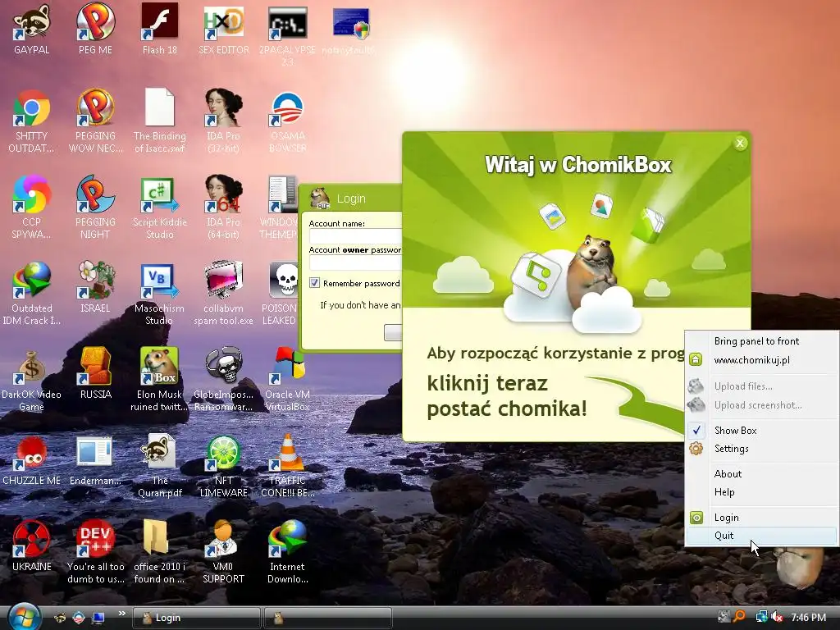Open the Windows Start orb
The width and height of the screenshot is (840, 630).
[x=24, y=617]
